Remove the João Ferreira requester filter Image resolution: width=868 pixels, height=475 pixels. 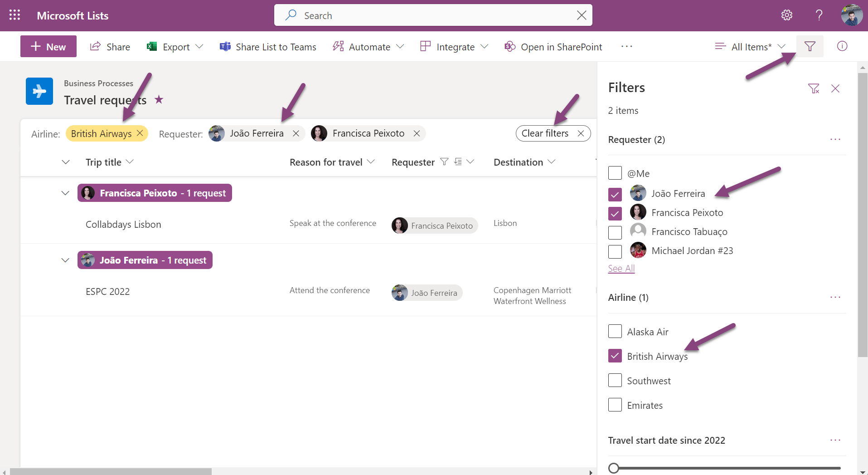coord(296,133)
